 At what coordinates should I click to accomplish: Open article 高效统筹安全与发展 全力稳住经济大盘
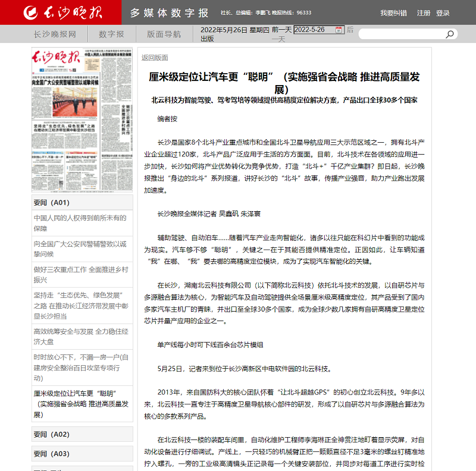(82, 337)
